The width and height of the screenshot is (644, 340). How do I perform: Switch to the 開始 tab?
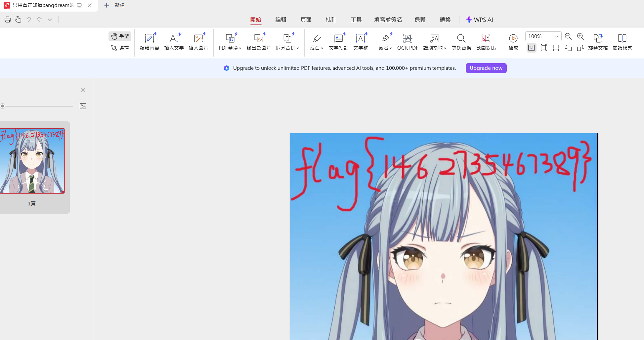[x=256, y=20]
